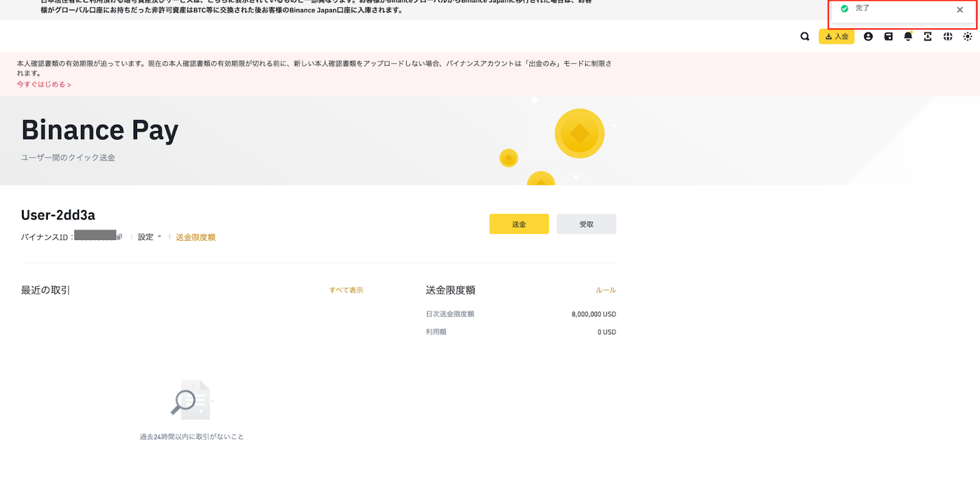980x485 pixels.
Task: Click the grey 受取 receive button
Action: pyautogui.click(x=586, y=224)
